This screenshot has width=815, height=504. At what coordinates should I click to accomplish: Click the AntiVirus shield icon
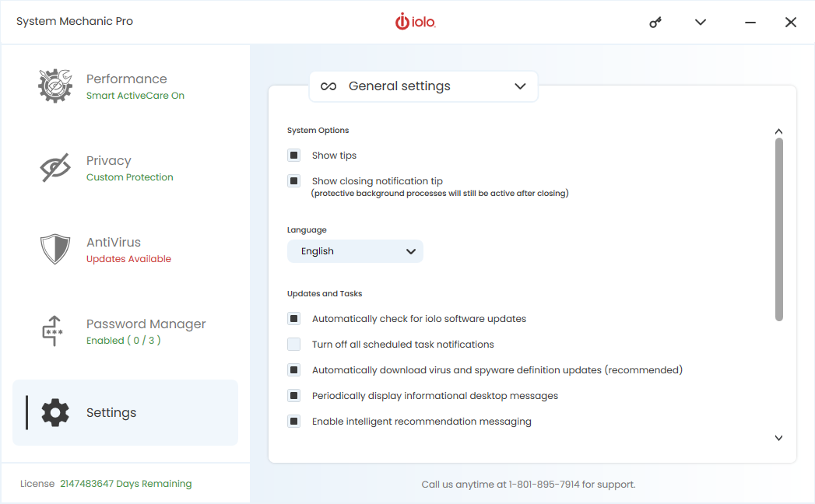coord(55,249)
